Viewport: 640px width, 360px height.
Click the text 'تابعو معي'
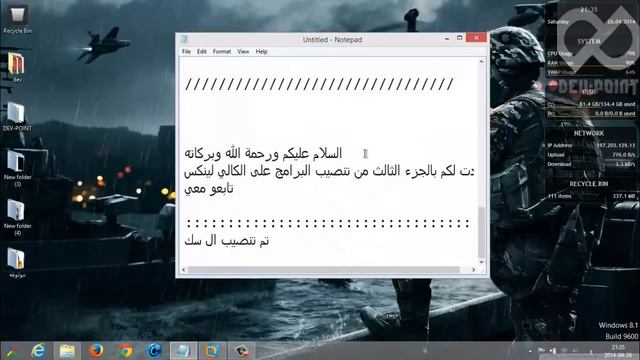[x=209, y=189]
